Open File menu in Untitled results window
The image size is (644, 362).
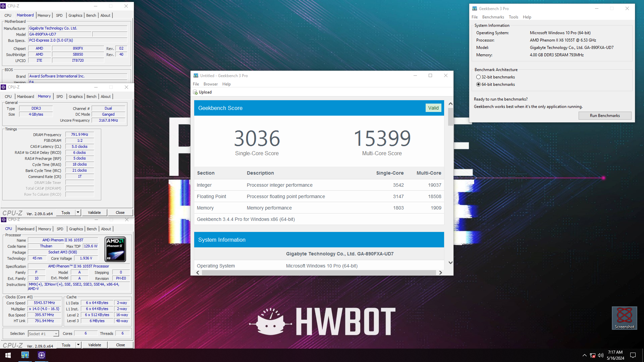(196, 84)
